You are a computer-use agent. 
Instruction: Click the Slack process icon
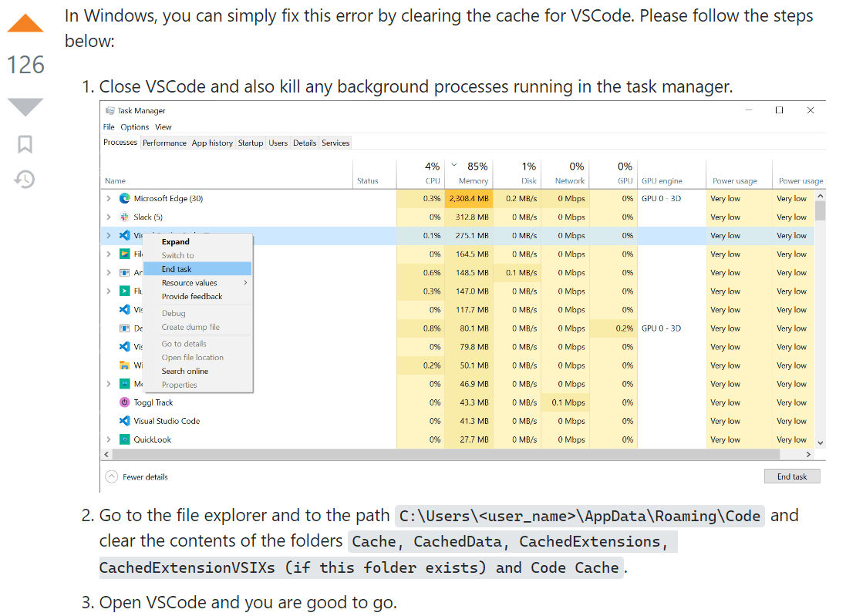pyautogui.click(x=124, y=217)
